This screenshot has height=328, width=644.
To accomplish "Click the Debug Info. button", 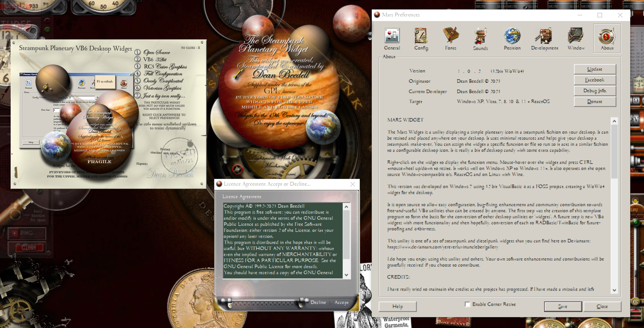I will (595, 91).
